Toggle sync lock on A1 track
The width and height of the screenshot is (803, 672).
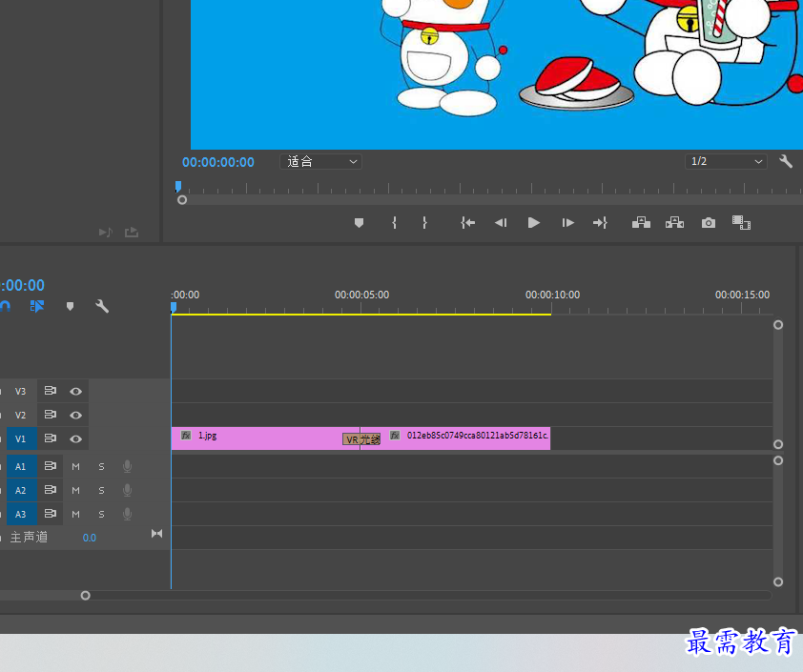point(51,466)
